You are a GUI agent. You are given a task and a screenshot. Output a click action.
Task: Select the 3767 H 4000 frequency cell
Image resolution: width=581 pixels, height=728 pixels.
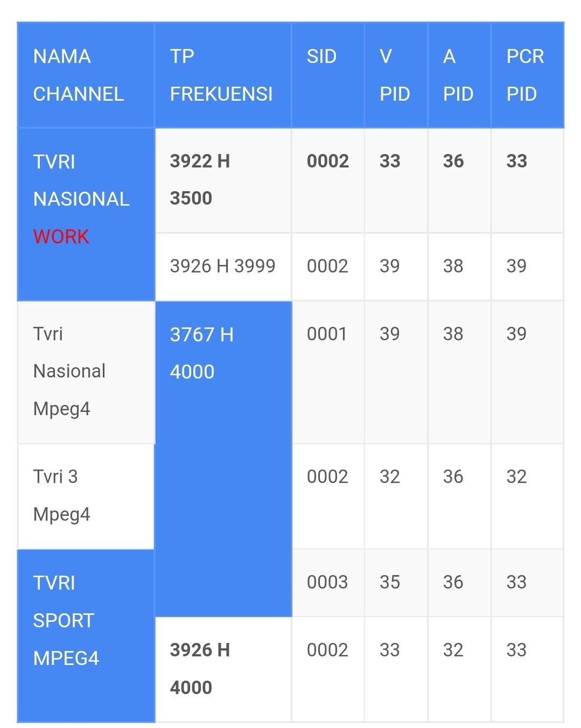223,459
